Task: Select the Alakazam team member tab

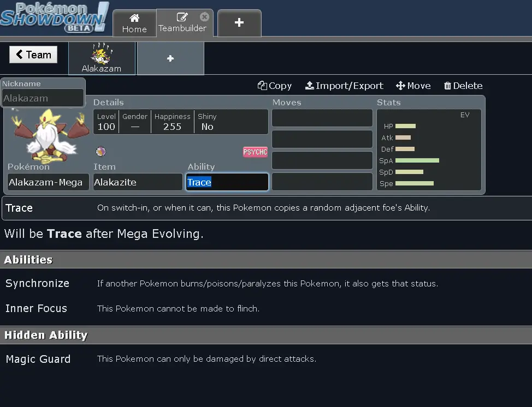Action: (x=102, y=58)
